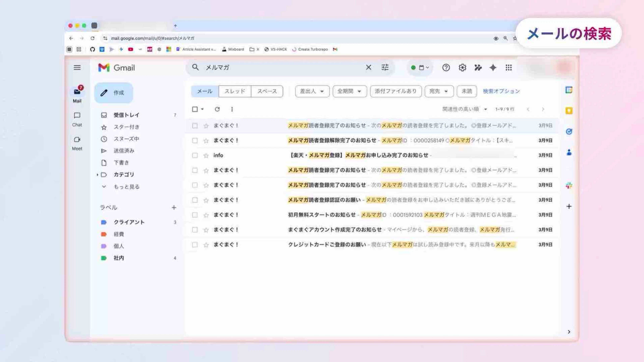The height and width of the screenshot is (362, 644).
Task: Click the Gemini sparkle icon
Action: (x=493, y=68)
